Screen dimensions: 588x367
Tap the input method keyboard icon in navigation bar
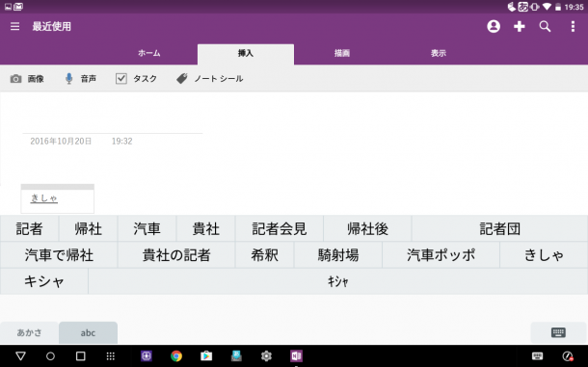click(x=537, y=356)
